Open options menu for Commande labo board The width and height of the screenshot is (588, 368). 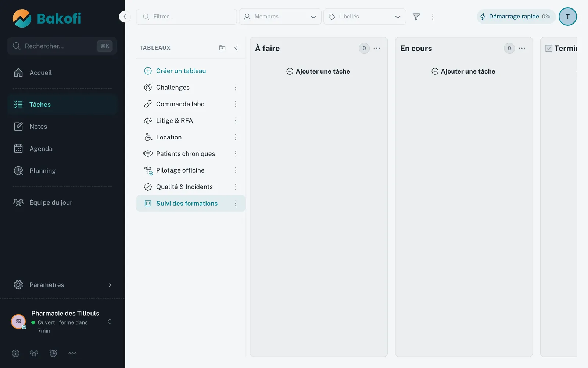tap(236, 104)
